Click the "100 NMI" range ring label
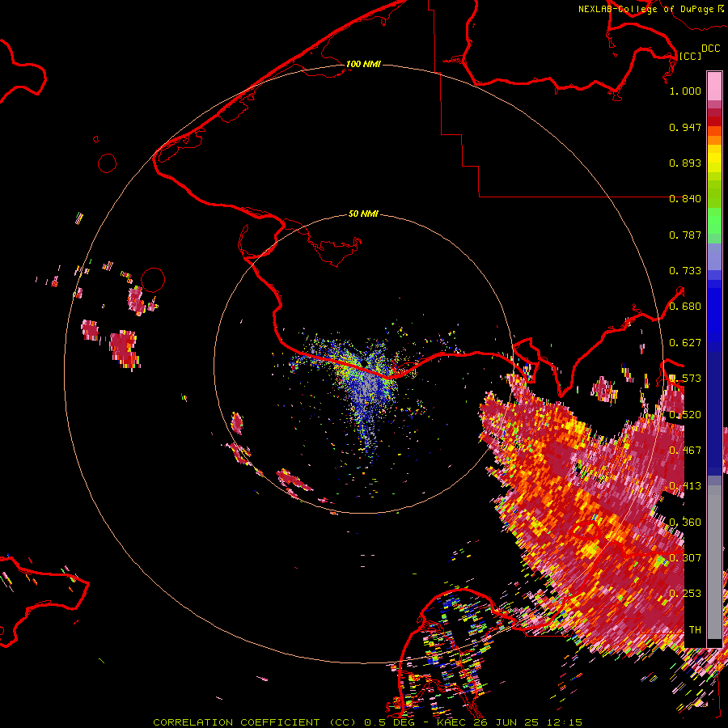Screen dimensions: 728x728 click(363, 64)
